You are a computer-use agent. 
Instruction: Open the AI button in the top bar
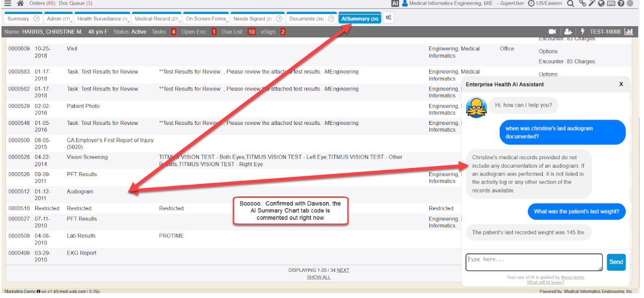(396, 3)
